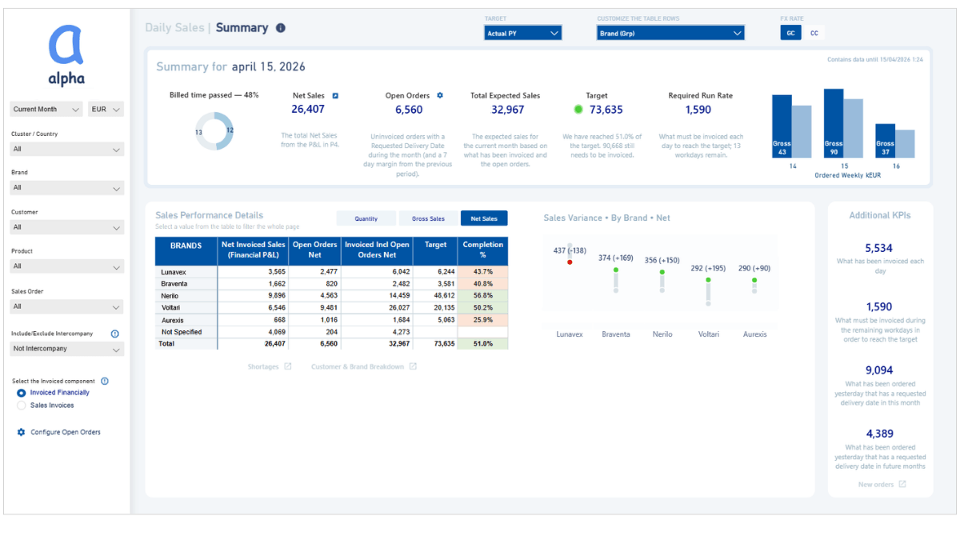This screenshot has height=560, width=960.
Task: Expand the Brand (Grp) table rows dropdown
Action: (x=670, y=32)
